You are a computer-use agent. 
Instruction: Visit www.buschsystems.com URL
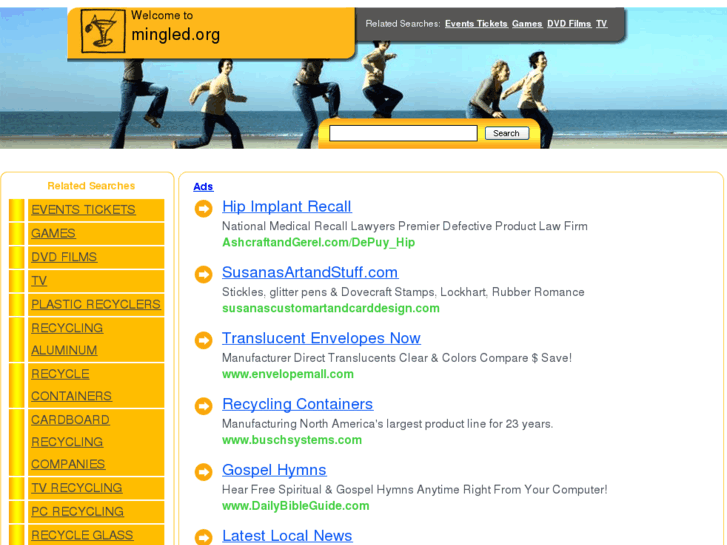point(292,440)
